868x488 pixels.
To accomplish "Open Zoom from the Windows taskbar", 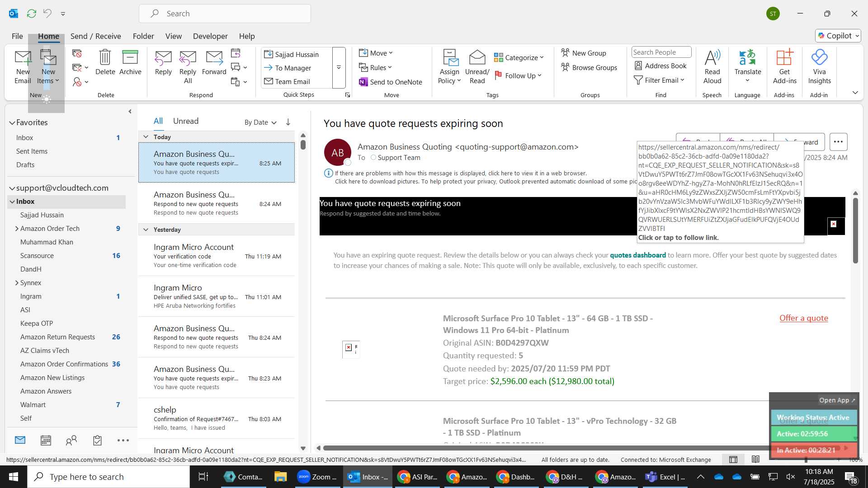I will [x=317, y=477].
